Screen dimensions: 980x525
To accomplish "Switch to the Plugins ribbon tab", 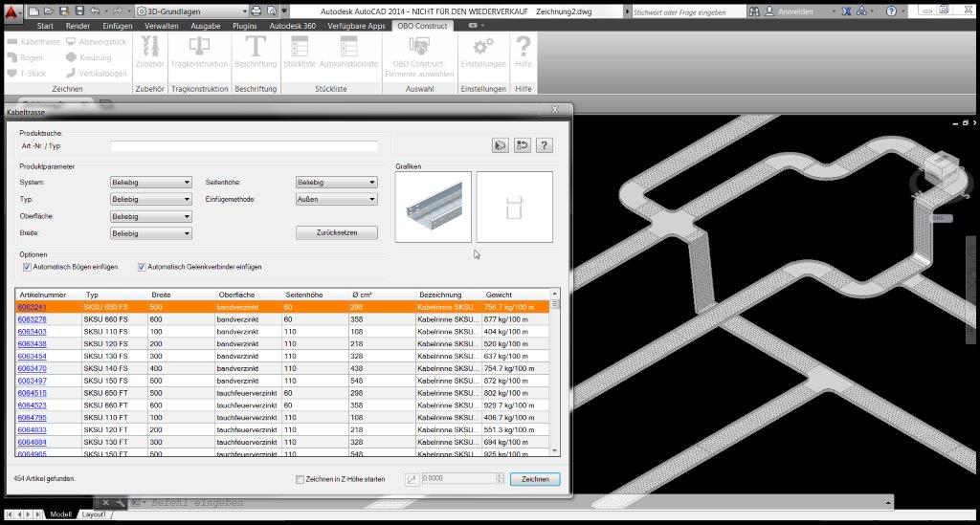I will pos(244,26).
